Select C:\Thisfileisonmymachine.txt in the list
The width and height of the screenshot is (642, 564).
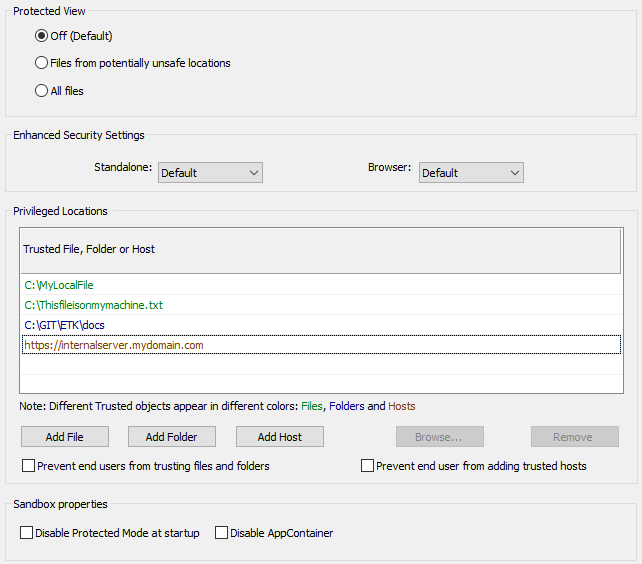point(93,305)
